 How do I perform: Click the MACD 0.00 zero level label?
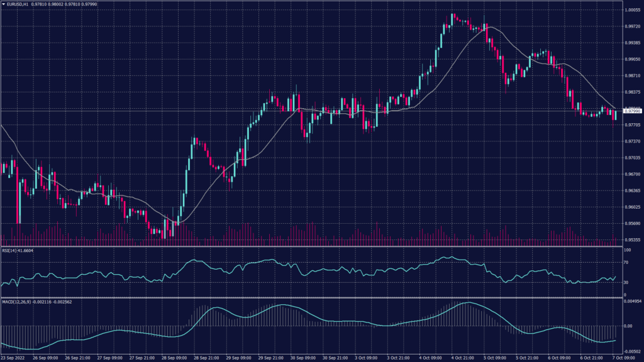click(628, 326)
